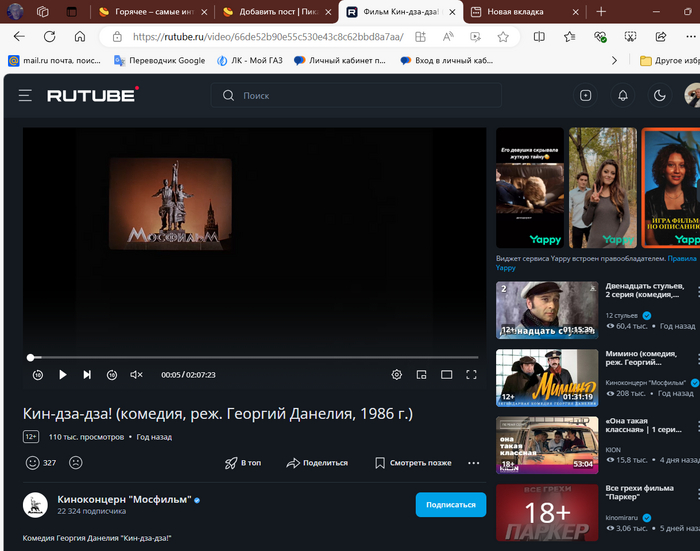700x551 pixels.
Task: Play the Kin-dza-dza video
Action: (62, 375)
